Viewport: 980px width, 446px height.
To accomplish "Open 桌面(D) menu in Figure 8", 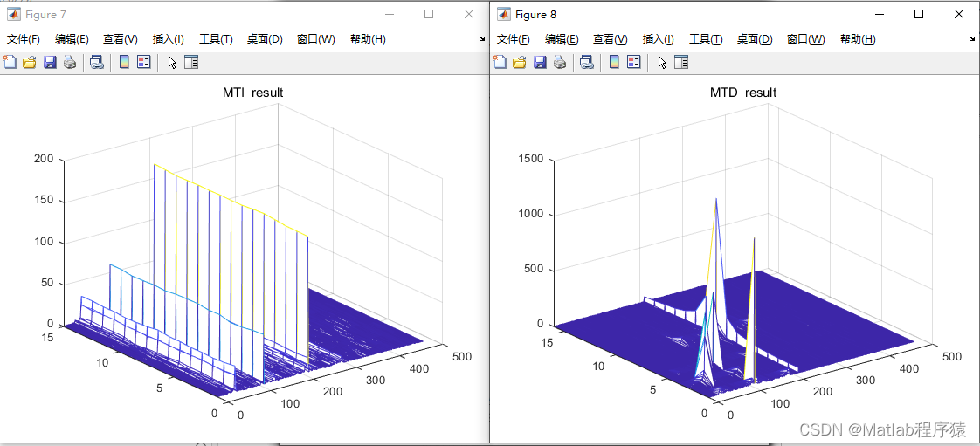I will (x=755, y=39).
